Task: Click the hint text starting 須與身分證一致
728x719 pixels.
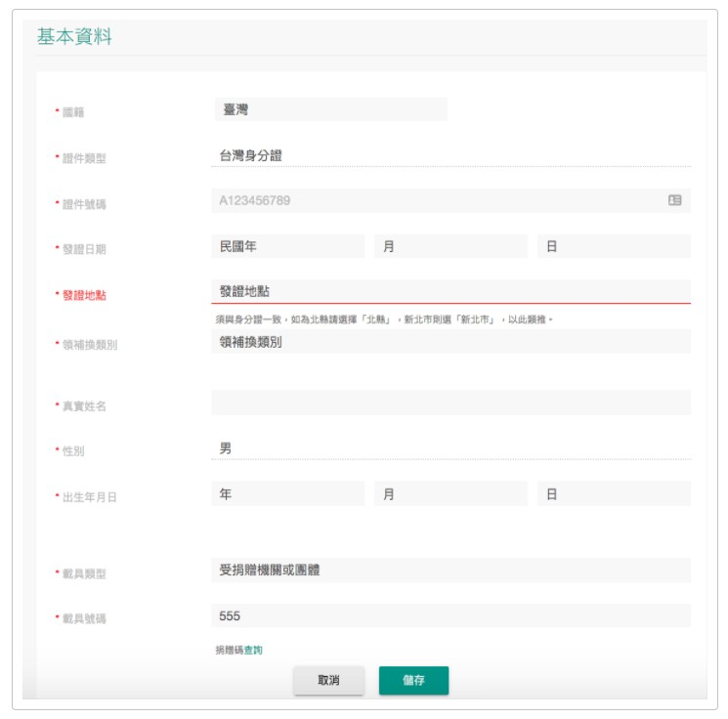Action: pyautogui.click(x=384, y=319)
